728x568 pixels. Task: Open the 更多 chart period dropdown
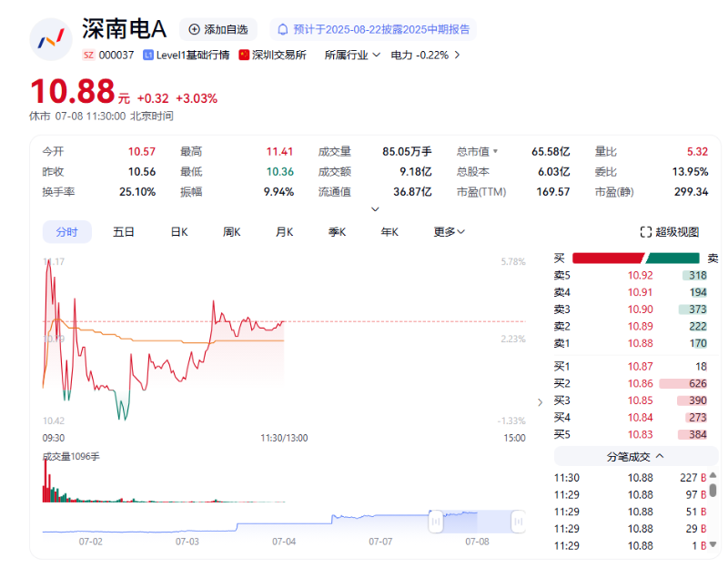coord(449,232)
